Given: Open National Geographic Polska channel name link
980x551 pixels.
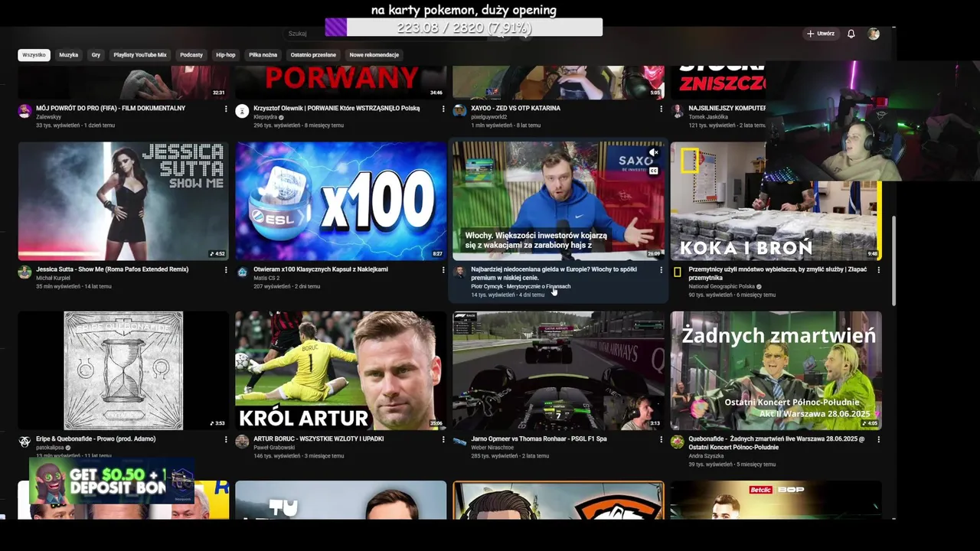Looking at the screenshot, I should point(722,286).
